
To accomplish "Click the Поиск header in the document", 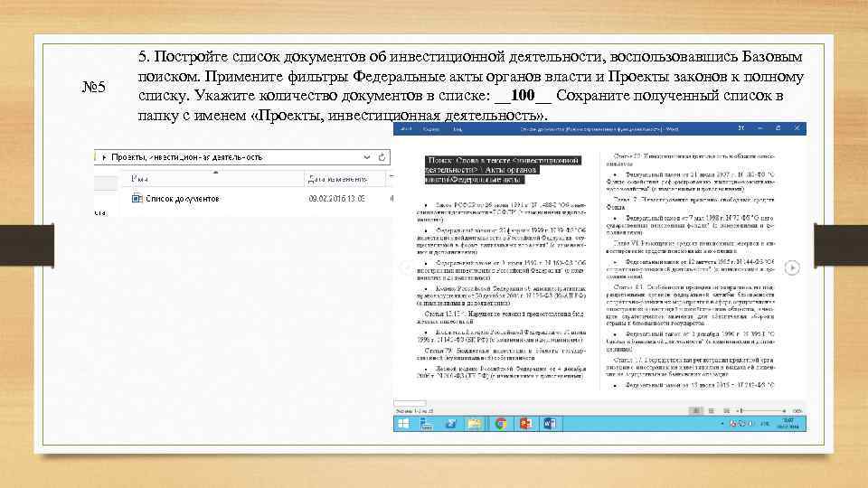I will (503, 170).
